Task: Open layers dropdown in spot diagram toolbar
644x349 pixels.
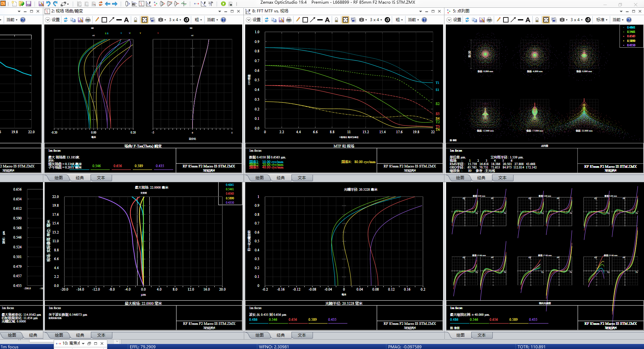Action: [564, 20]
